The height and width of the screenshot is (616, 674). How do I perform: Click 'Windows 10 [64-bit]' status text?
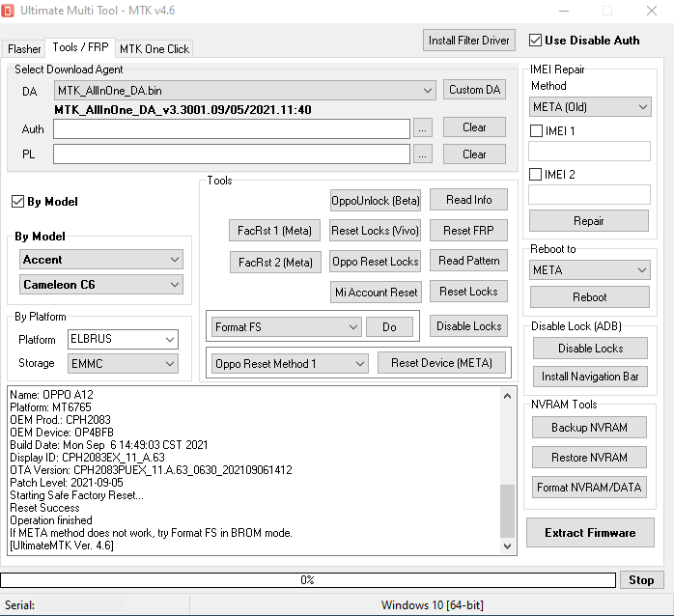pyautogui.click(x=432, y=604)
